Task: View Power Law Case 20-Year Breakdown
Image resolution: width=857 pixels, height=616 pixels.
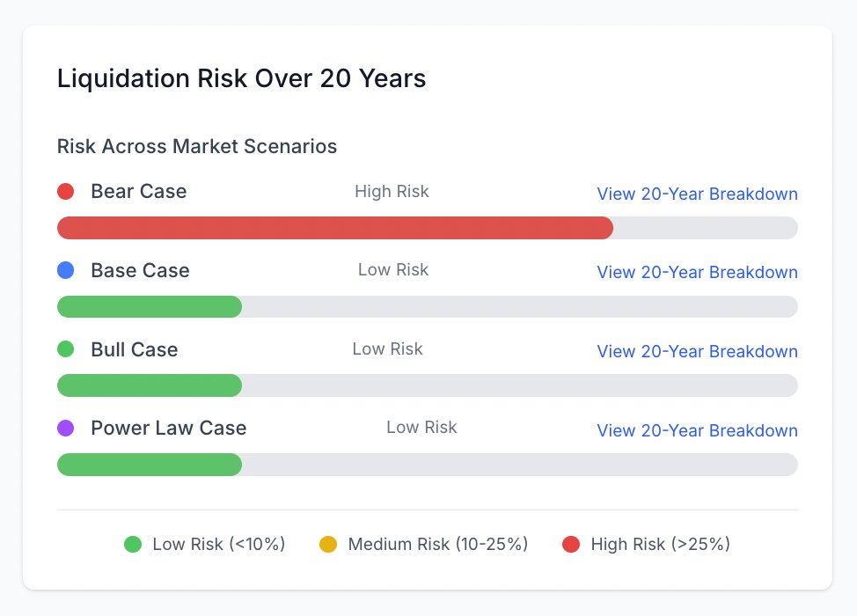Action: point(697,430)
